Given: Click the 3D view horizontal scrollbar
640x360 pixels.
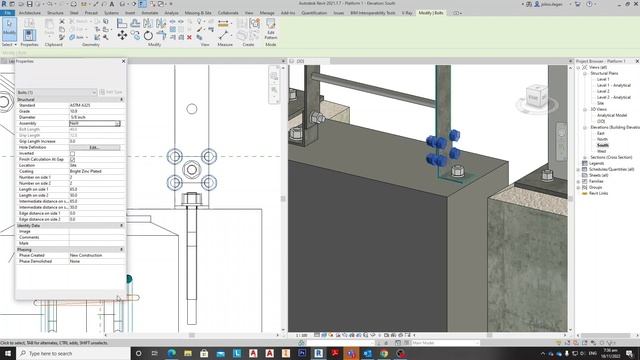Looking at the screenshot, I should 489,335.
